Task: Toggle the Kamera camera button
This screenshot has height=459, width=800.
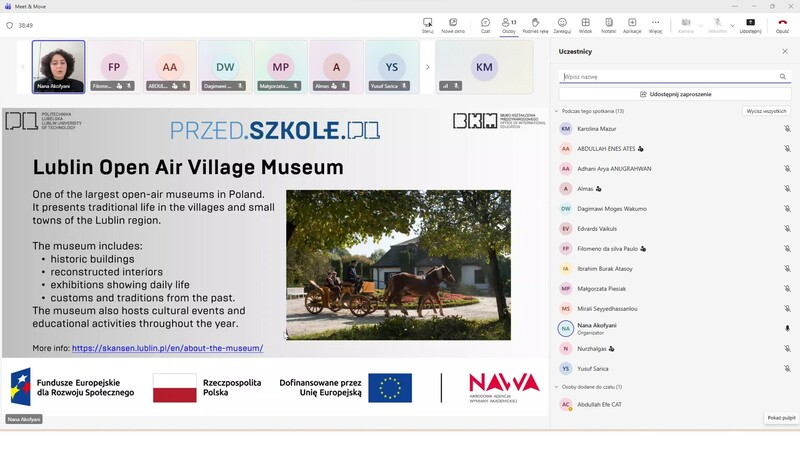Action: 685,24
